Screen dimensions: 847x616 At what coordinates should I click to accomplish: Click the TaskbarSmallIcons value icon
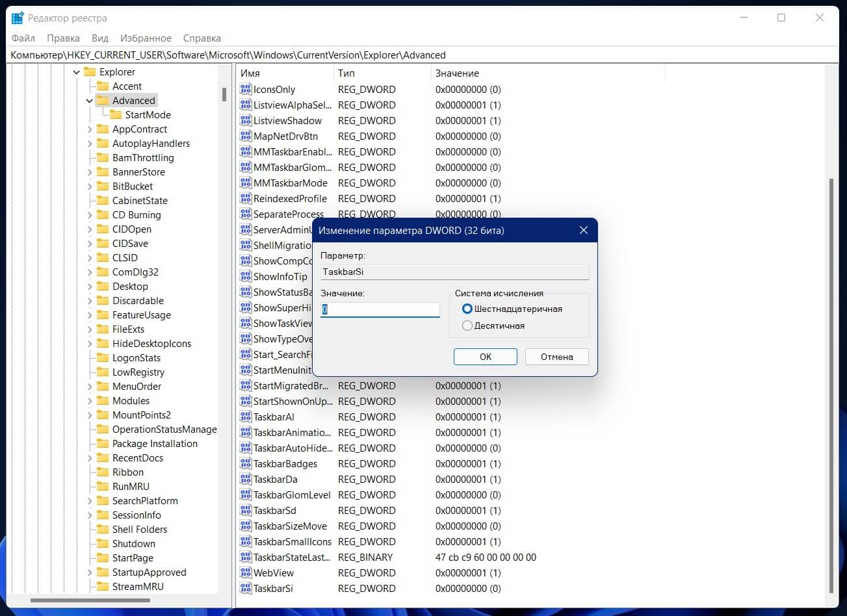click(246, 541)
